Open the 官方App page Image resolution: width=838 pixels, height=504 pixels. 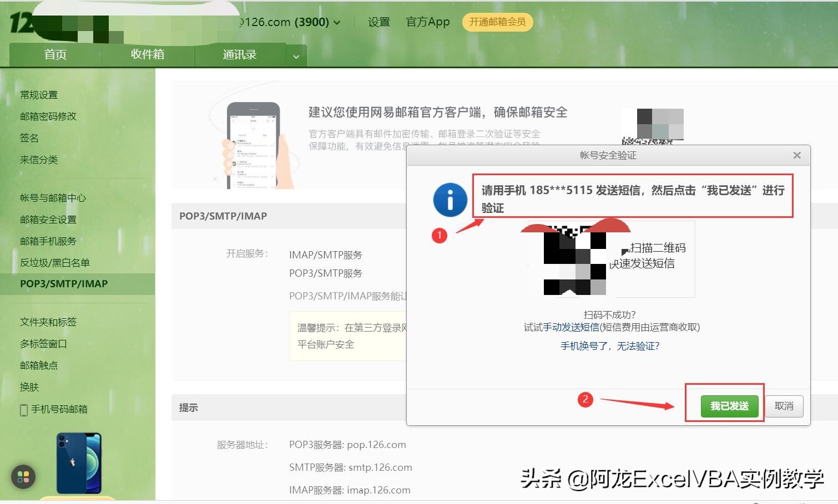pyautogui.click(x=427, y=22)
